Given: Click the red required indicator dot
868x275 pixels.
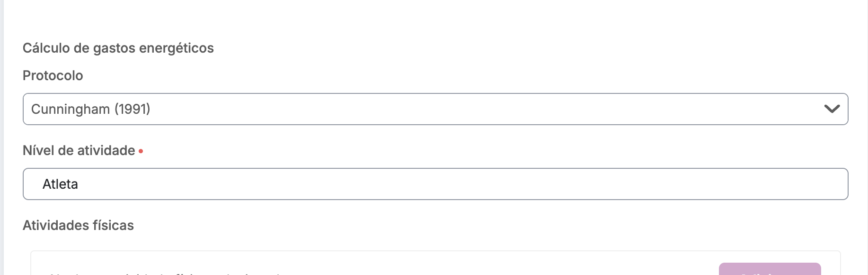Looking at the screenshot, I should [x=141, y=151].
